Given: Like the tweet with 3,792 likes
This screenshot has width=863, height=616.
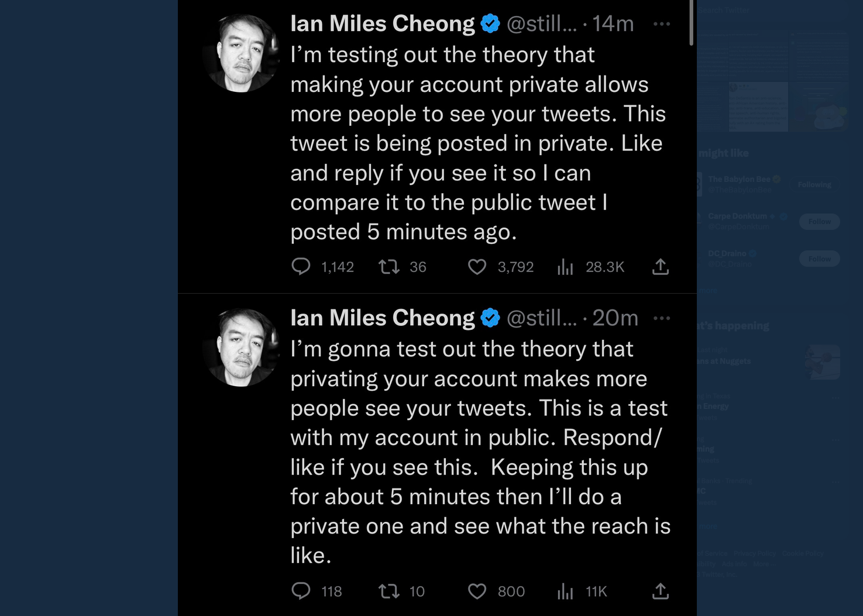Looking at the screenshot, I should 477,267.
